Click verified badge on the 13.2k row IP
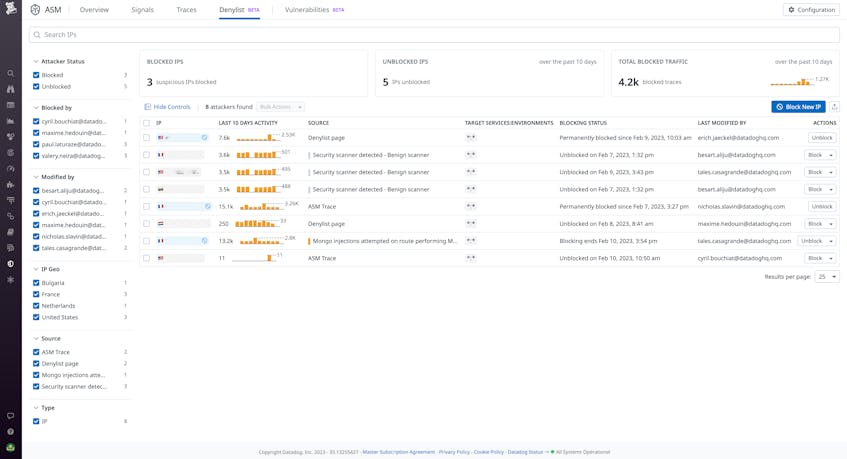 (205, 241)
